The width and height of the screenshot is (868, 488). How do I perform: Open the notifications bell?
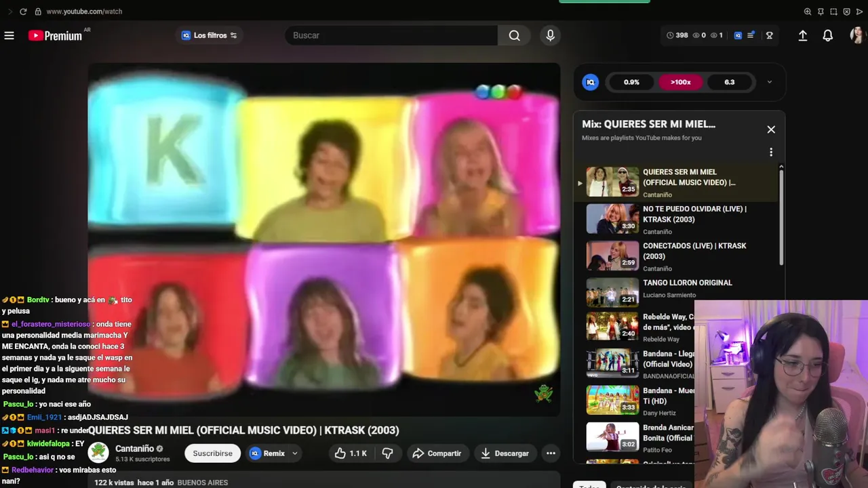828,35
